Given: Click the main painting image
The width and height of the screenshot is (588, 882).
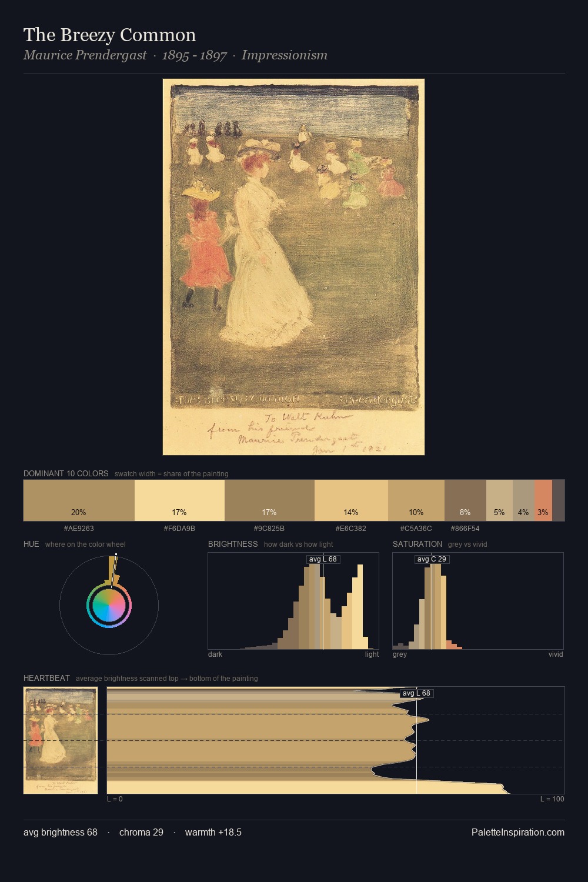Looking at the screenshot, I should pos(293,267).
